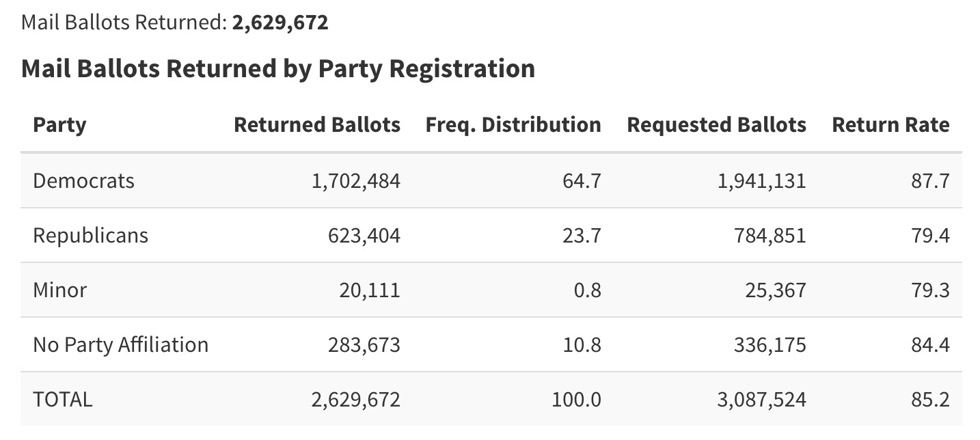The height and width of the screenshot is (440, 980).
Task: Select the No Party Affiliation row label
Action: click(x=120, y=344)
